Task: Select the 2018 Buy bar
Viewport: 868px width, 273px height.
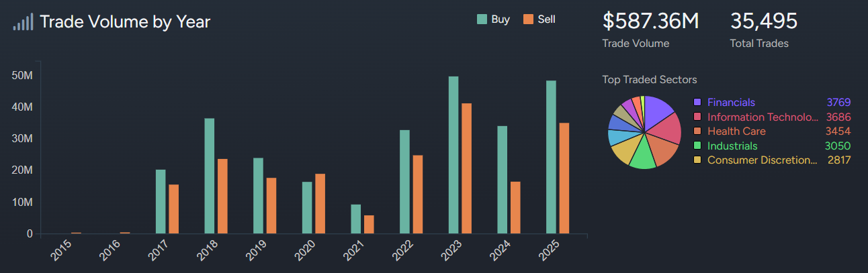Action: [x=210, y=176]
